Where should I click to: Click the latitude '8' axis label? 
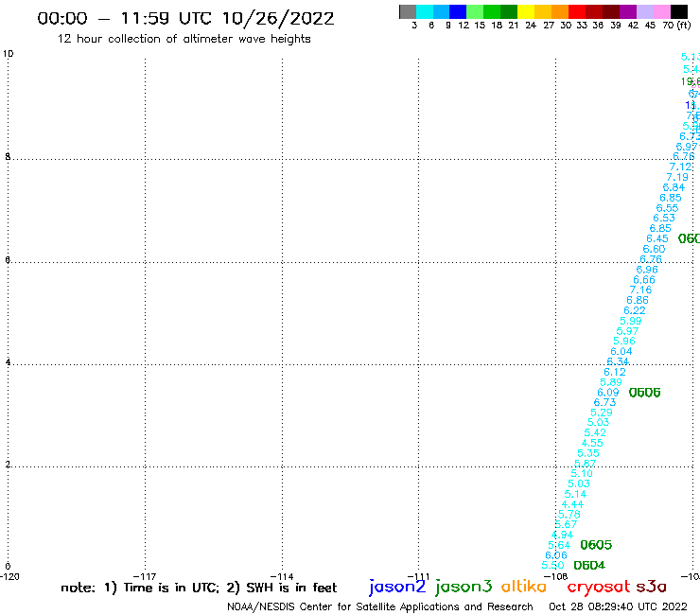[8, 156]
